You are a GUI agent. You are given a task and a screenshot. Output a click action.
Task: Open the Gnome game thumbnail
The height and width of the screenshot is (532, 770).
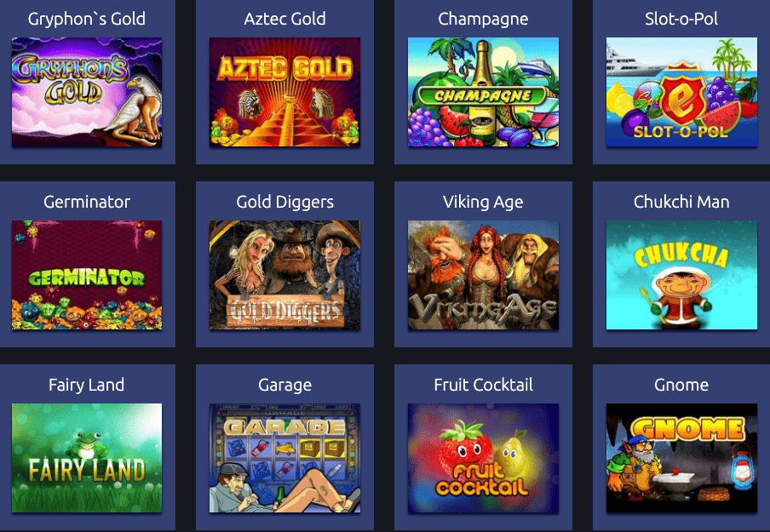(681, 458)
